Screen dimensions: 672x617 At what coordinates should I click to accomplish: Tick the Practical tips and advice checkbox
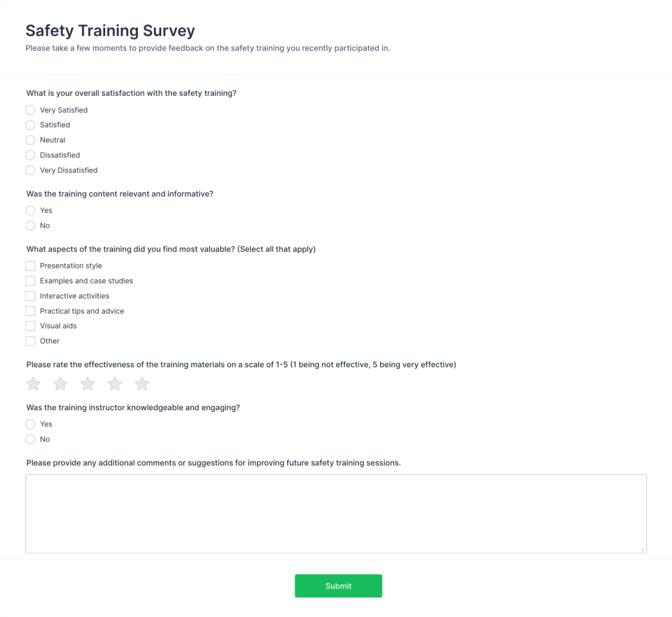(30, 310)
